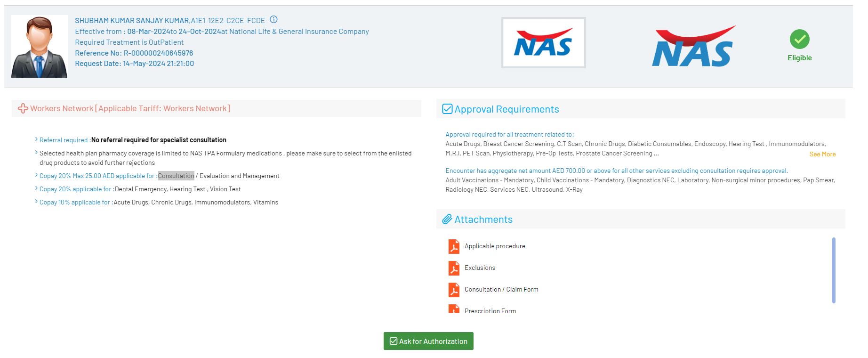
Task: Click the info icon beside the member ID
Action: point(273,20)
